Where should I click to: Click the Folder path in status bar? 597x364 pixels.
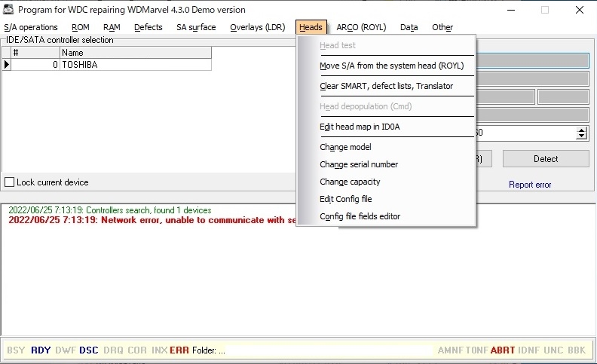pyautogui.click(x=209, y=350)
